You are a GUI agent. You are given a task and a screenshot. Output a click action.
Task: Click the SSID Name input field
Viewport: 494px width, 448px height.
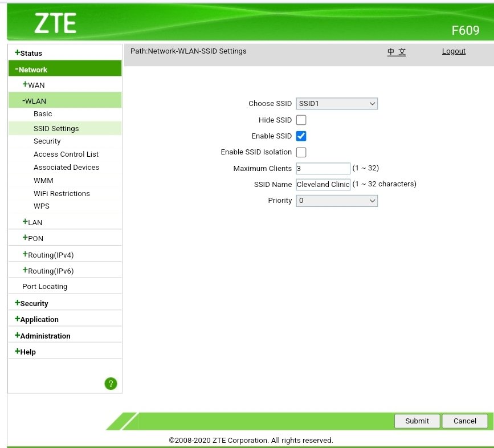[323, 184]
